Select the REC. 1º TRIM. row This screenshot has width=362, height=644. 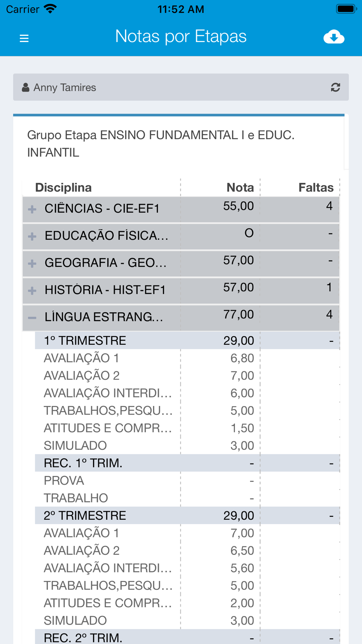pyautogui.click(x=187, y=463)
